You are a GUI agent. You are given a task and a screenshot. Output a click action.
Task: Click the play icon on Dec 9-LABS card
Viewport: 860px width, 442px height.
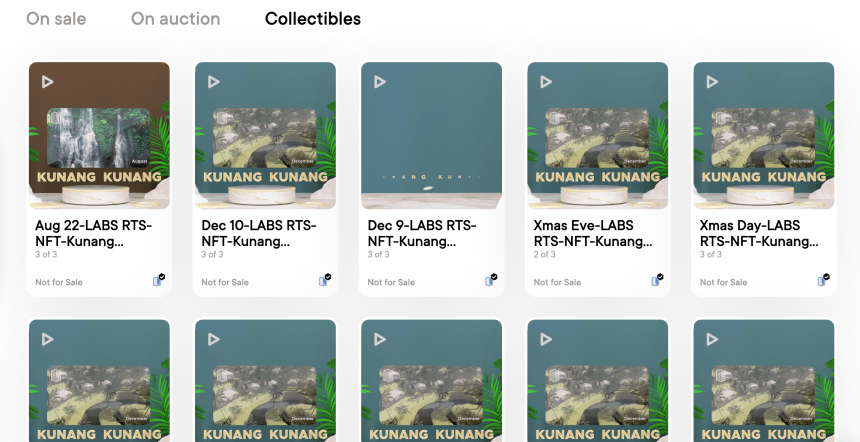tap(380, 82)
